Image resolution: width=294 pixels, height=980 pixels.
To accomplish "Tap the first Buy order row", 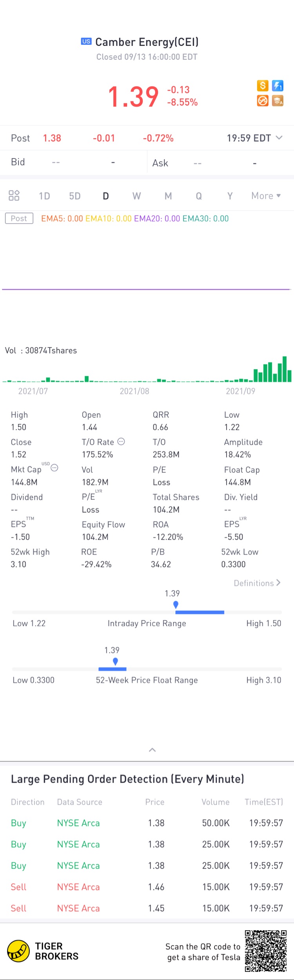I will pos(147,823).
